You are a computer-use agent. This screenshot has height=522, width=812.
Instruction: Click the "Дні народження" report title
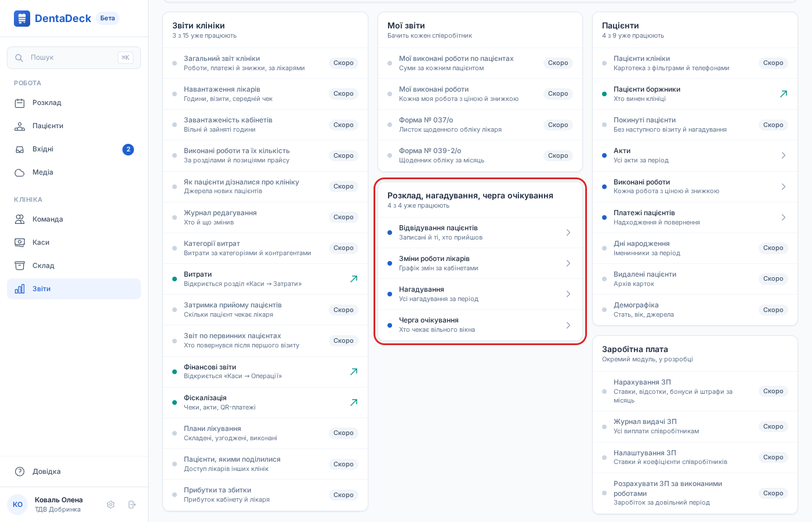pos(641,244)
